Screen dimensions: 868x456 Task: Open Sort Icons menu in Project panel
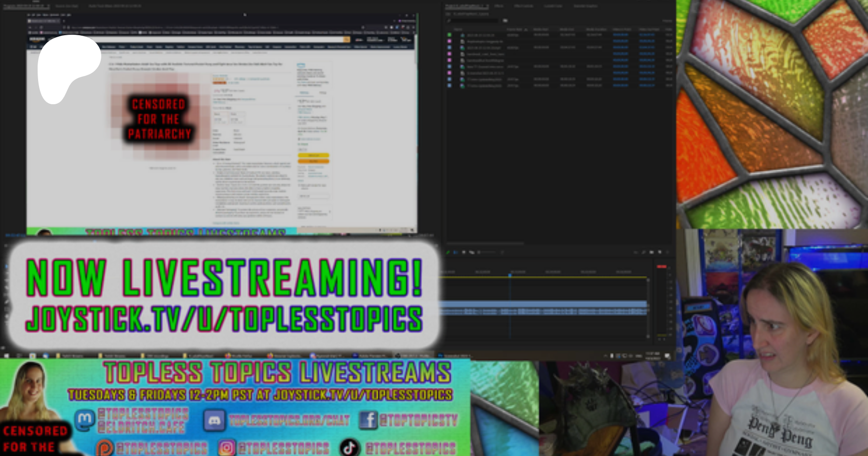[x=502, y=252]
